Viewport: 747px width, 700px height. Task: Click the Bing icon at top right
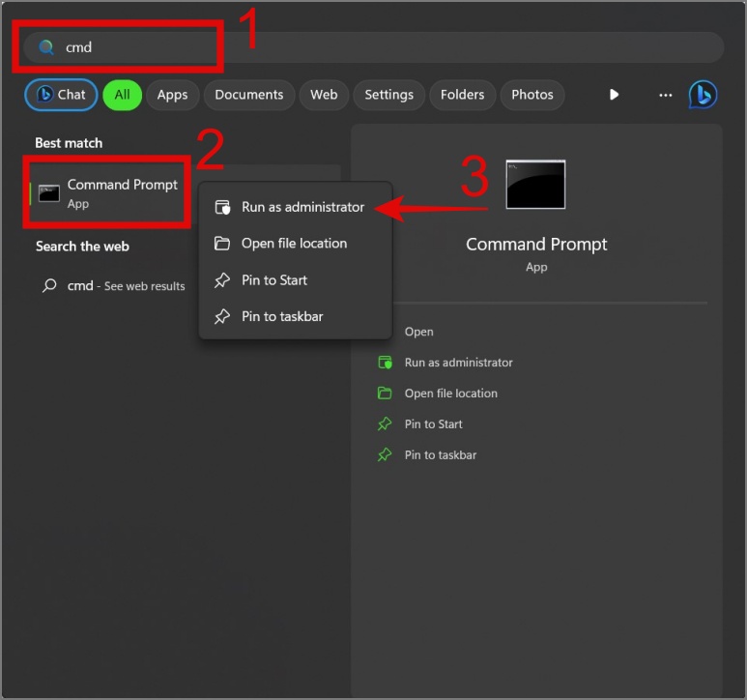pos(703,95)
